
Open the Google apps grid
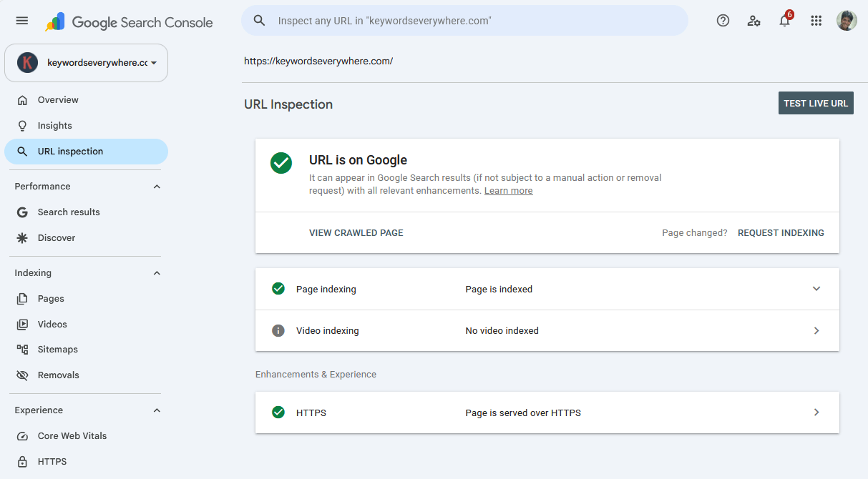tap(816, 21)
